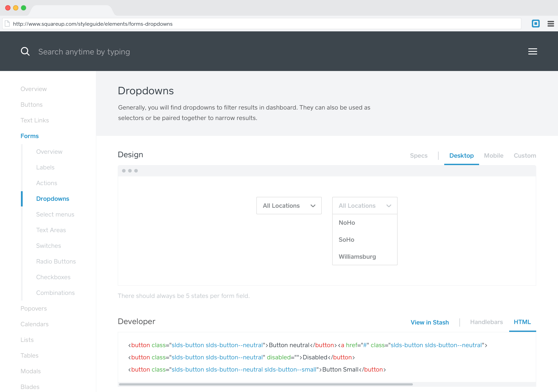Image resolution: width=558 pixels, height=392 pixels.
Task: Click the horizontal code scrollbar
Action: point(266,384)
